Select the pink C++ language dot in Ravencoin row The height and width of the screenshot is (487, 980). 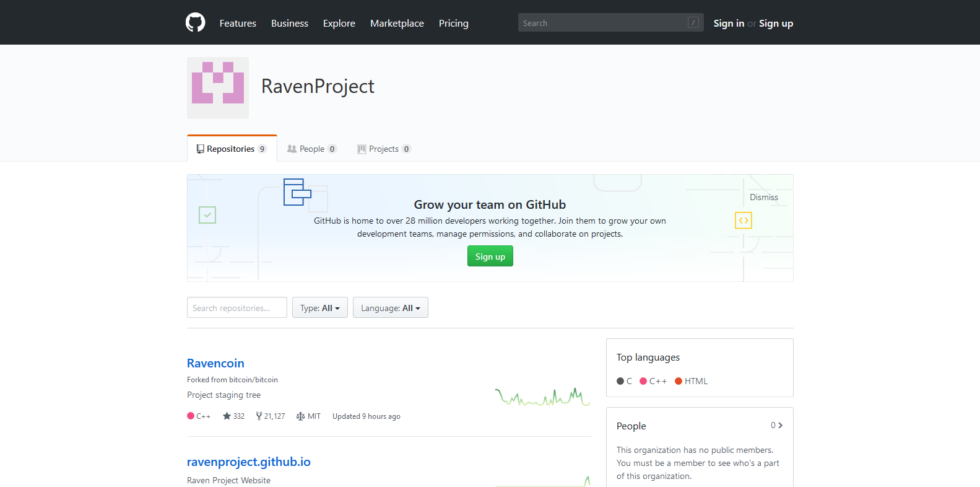click(191, 416)
